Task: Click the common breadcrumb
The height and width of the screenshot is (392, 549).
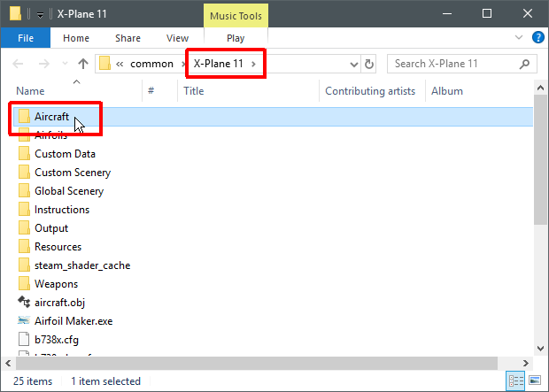Action: [151, 64]
